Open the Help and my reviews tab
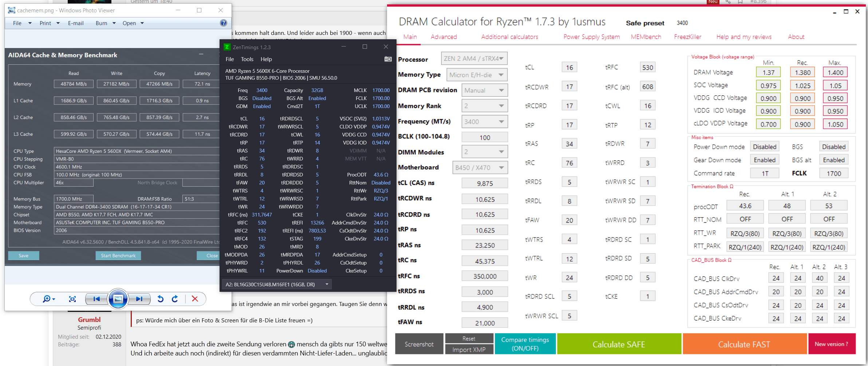 [744, 37]
